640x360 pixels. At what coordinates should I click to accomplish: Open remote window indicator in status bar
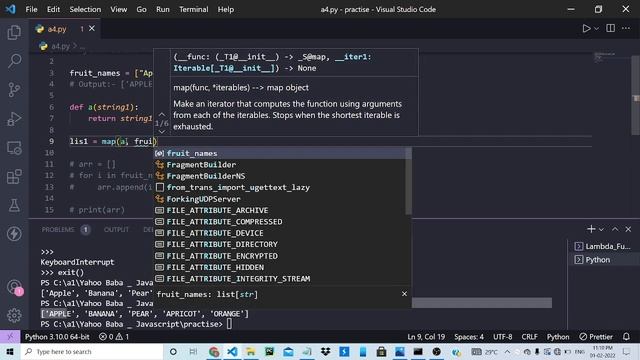coord(10,337)
